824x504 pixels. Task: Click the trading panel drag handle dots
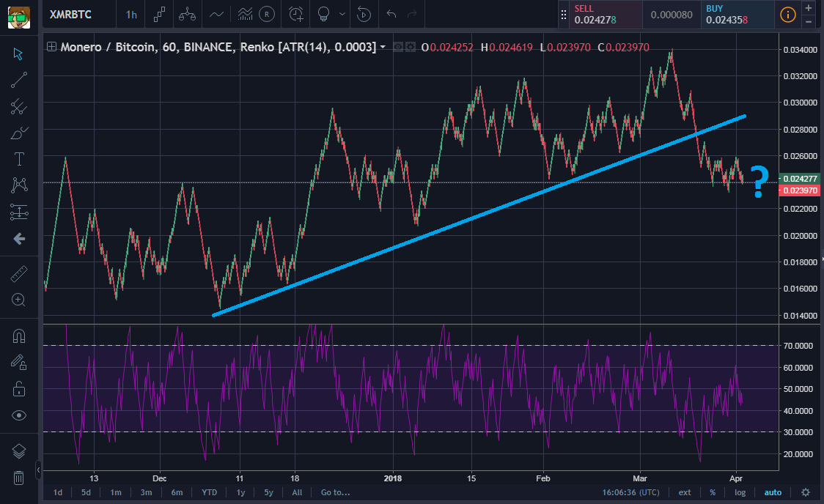point(563,15)
